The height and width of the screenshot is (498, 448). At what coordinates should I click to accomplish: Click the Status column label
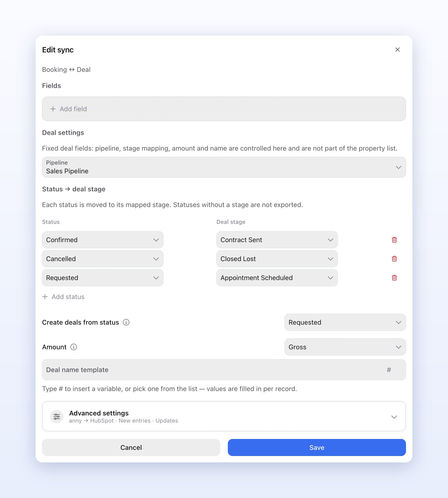[x=51, y=222]
